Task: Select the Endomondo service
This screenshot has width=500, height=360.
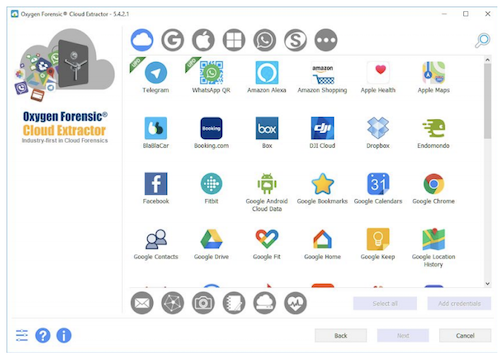Action: point(434,133)
